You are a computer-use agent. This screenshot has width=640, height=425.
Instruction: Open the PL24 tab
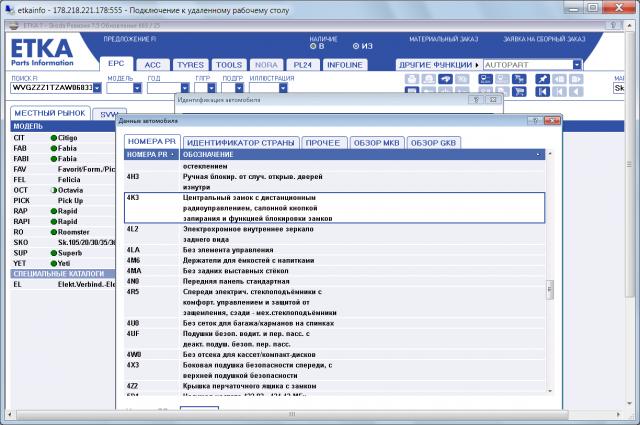(302, 65)
